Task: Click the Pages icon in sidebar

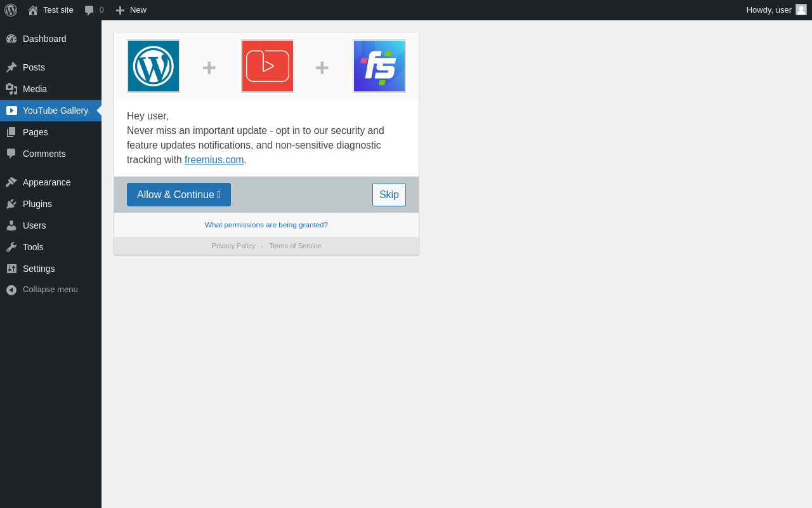Action: (x=11, y=132)
